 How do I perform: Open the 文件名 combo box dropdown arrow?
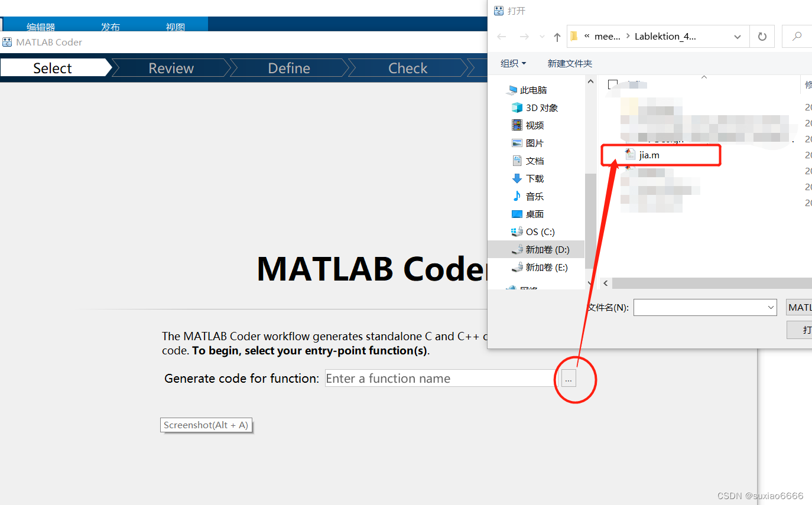click(x=771, y=307)
